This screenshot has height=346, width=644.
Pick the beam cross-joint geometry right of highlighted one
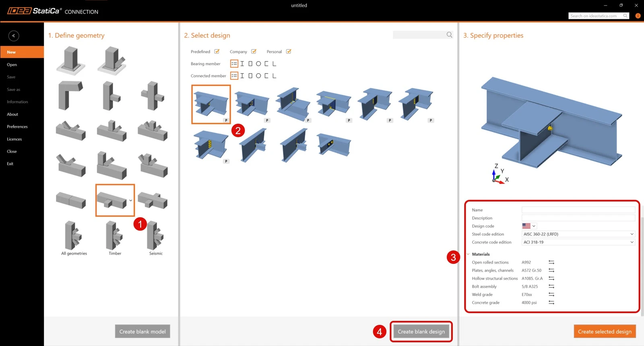[x=153, y=200]
